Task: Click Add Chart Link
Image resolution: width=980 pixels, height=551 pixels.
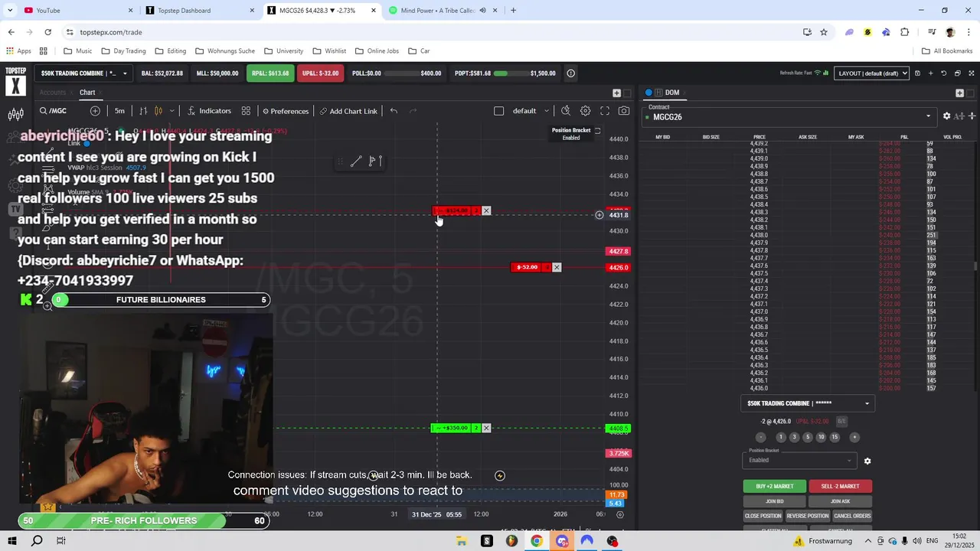Action: coord(348,111)
